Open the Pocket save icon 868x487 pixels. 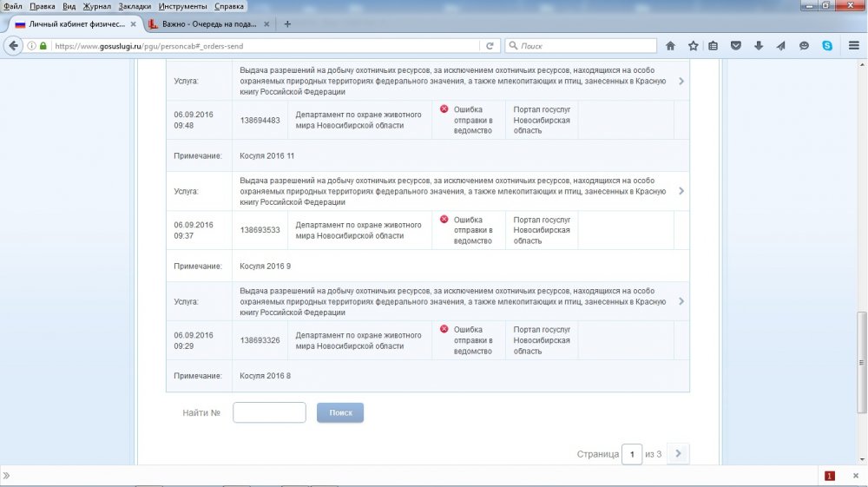click(736, 46)
